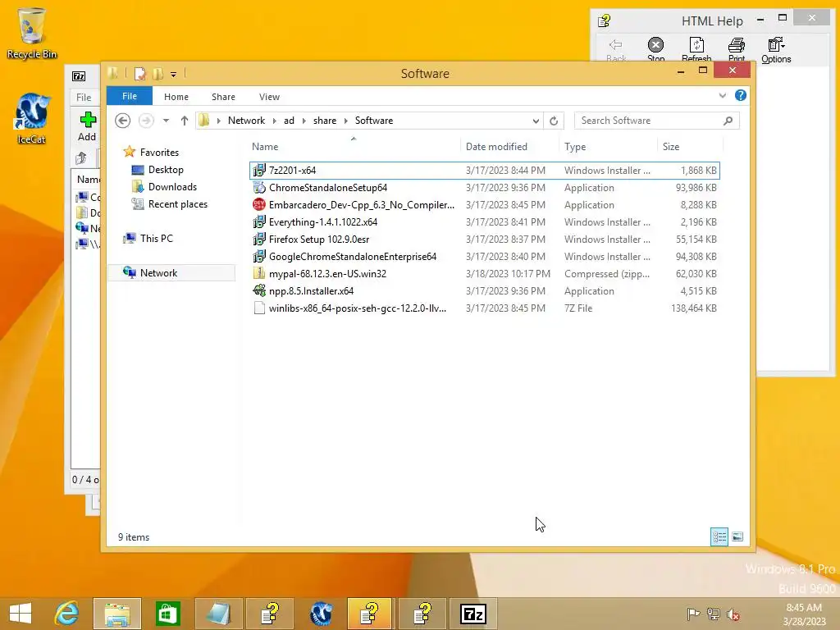Go back with the Back arrow button
840x630 pixels.
pos(123,121)
